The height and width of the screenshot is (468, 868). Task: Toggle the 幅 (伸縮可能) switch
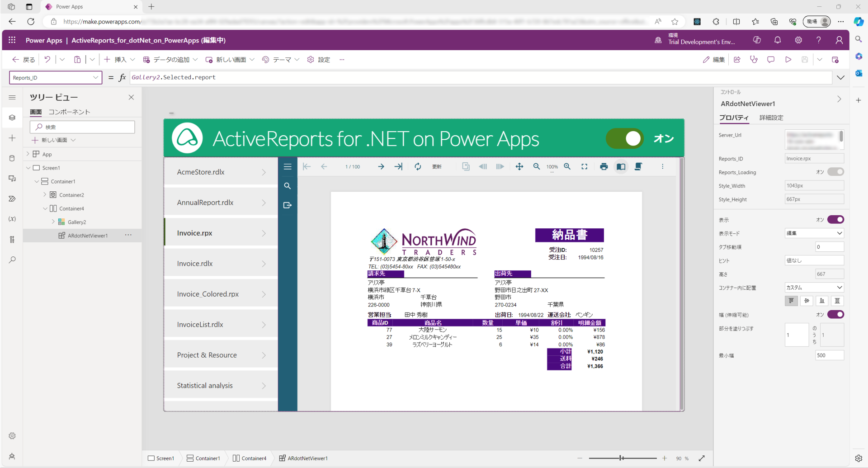point(835,314)
